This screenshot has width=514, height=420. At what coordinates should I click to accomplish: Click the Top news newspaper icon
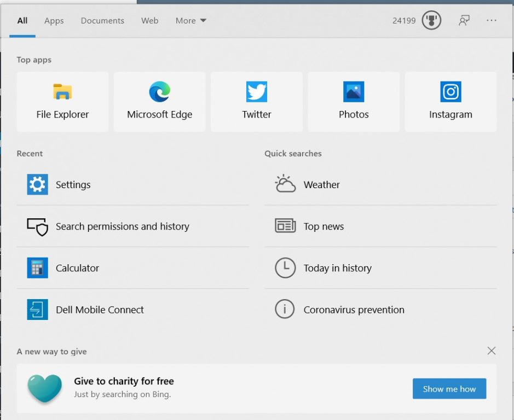click(x=285, y=225)
